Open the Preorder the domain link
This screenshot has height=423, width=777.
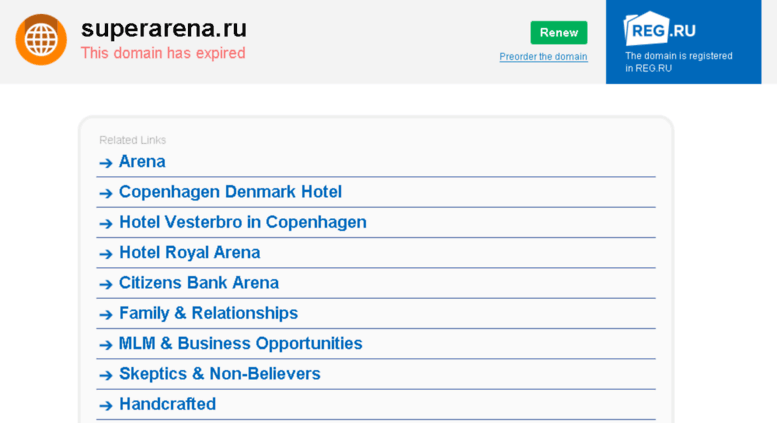click(x=543, y=56)
